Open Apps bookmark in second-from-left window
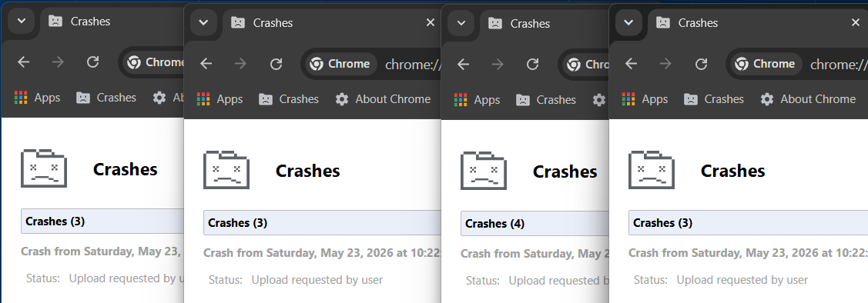 tap(220, 99)
